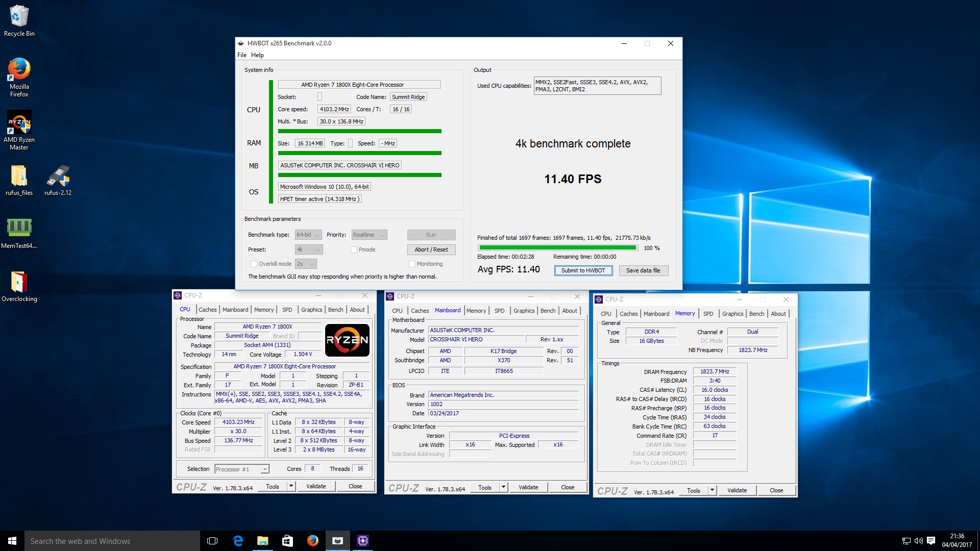Click the Core Voltage 1.504 V value
Screen dimensions: 980x551
(x=303, y=355)
